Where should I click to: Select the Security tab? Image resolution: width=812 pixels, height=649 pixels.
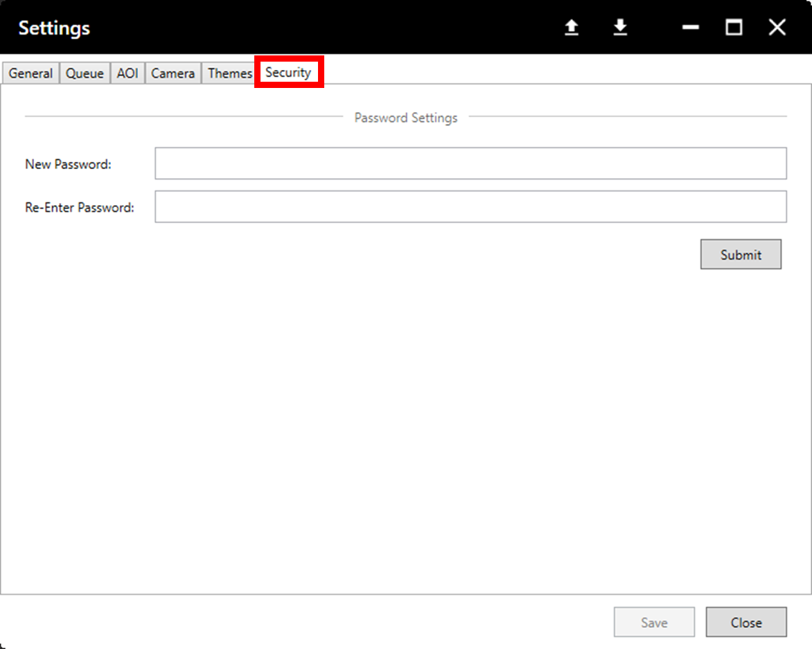(x=288, y=72)
